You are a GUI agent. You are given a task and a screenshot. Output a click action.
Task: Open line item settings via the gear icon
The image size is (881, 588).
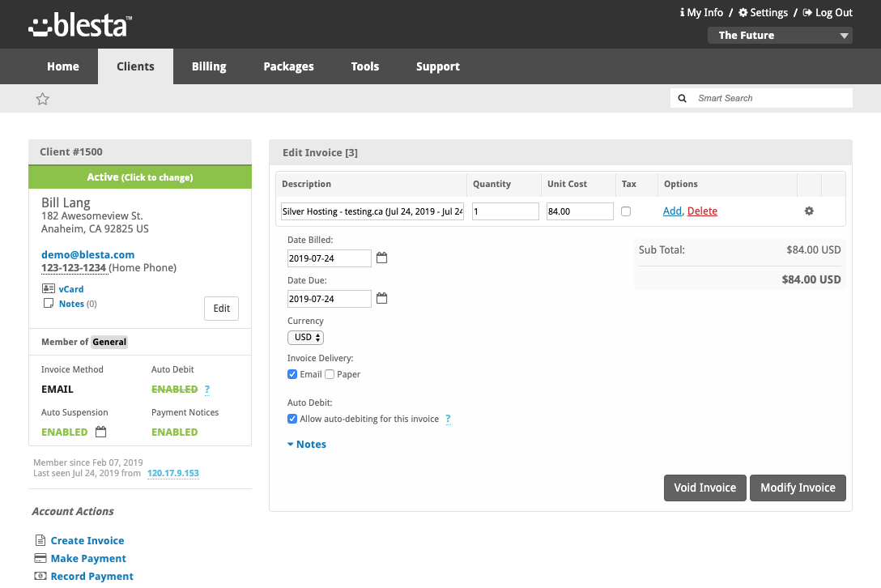pyautogui.click(x=808, y=211)
